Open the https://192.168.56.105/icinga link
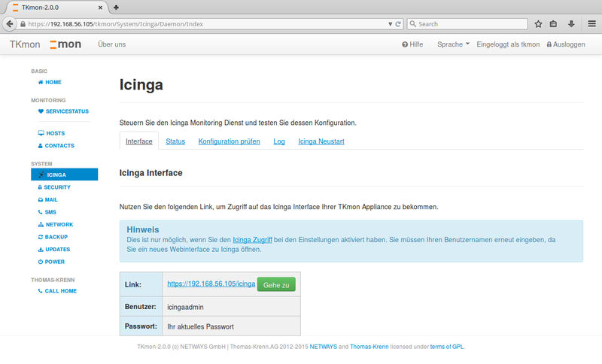 [x=211, y=284]
